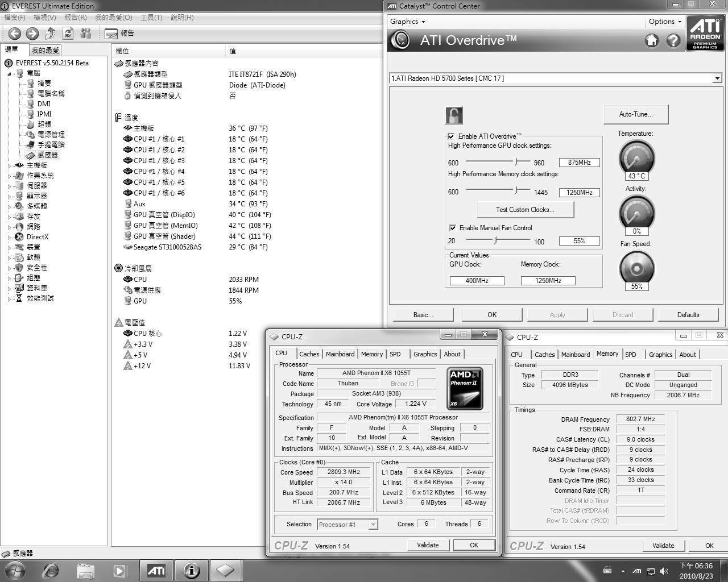This screenshot has width=728, height=582.
Task: Expand the 主機板 tree node
Action: pyautogui.click(x=10, y=165)
